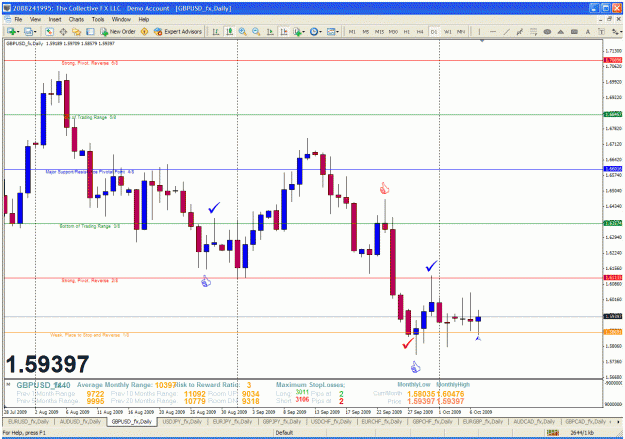The width and height of the screenshot is (625, 439).
Task: Open the Profiles toolbar icon
Action: (28, 31)
